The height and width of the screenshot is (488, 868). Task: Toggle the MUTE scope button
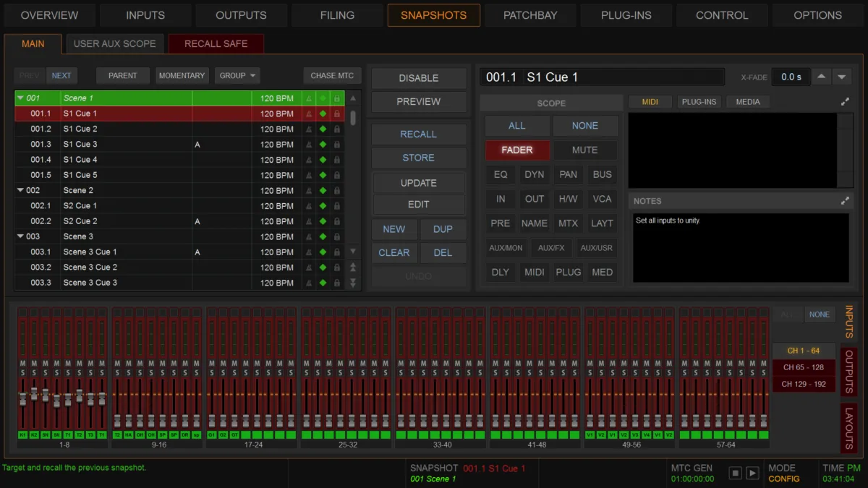tap(584, 150)
